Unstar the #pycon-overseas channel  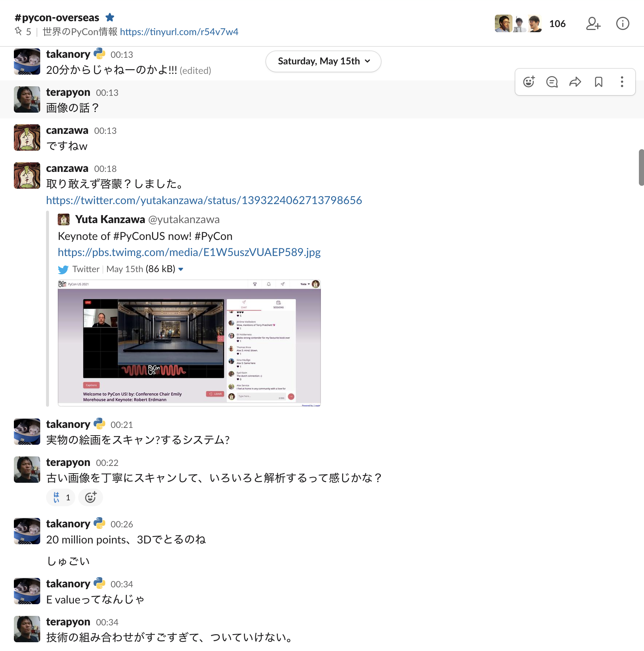(x=110, y=17)
